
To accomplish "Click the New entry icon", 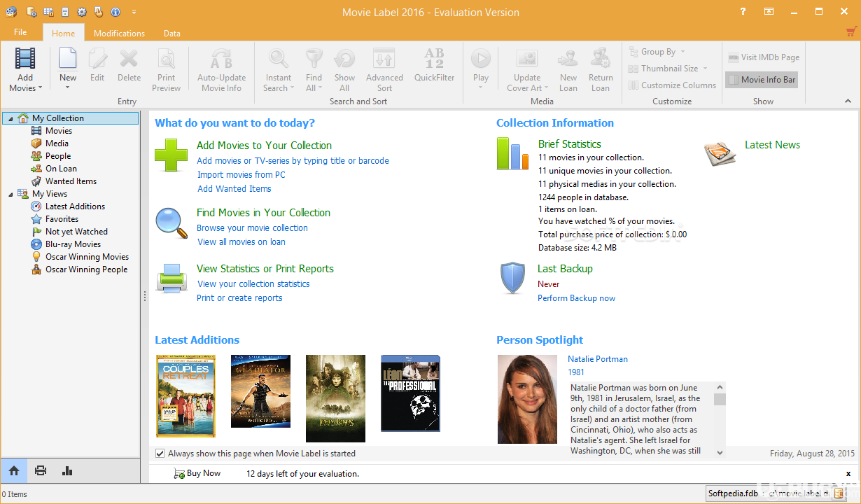I will point(68,59).
